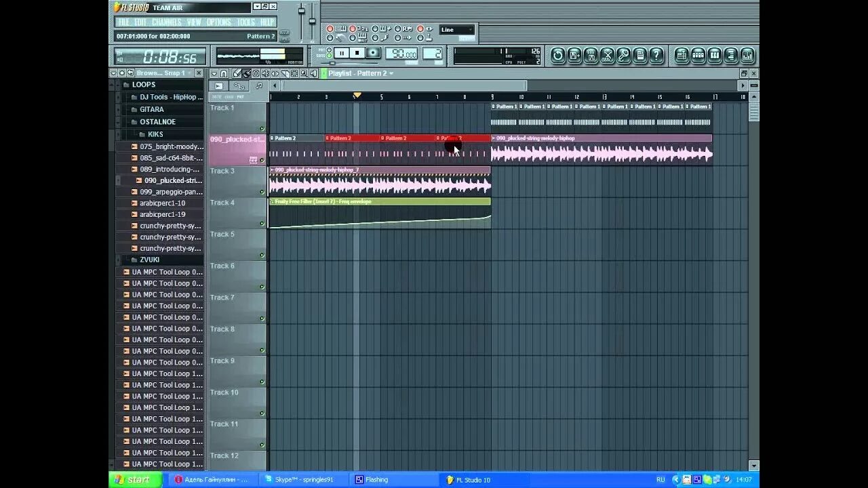The image size is (868, 488).
Task: Open the VIEW menu
Action: (194, 22)
